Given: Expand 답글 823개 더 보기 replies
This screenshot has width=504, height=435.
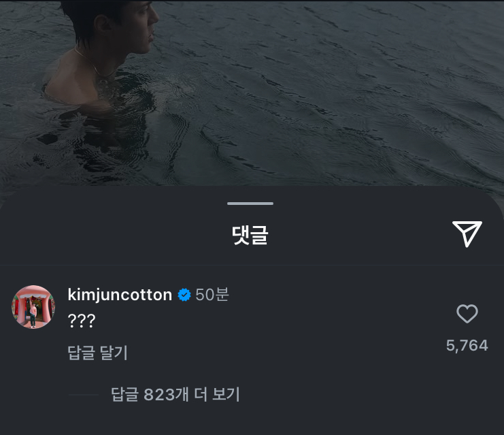Looking at the screenshot, I should 175,394.
